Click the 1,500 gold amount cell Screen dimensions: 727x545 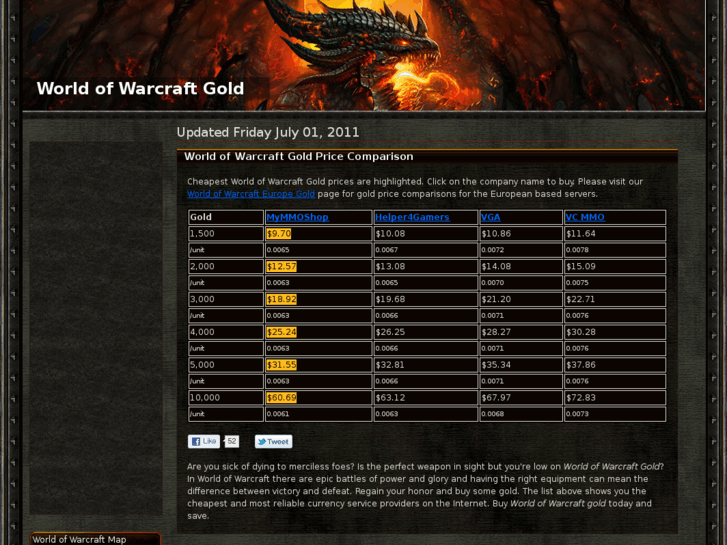(226, 234)
